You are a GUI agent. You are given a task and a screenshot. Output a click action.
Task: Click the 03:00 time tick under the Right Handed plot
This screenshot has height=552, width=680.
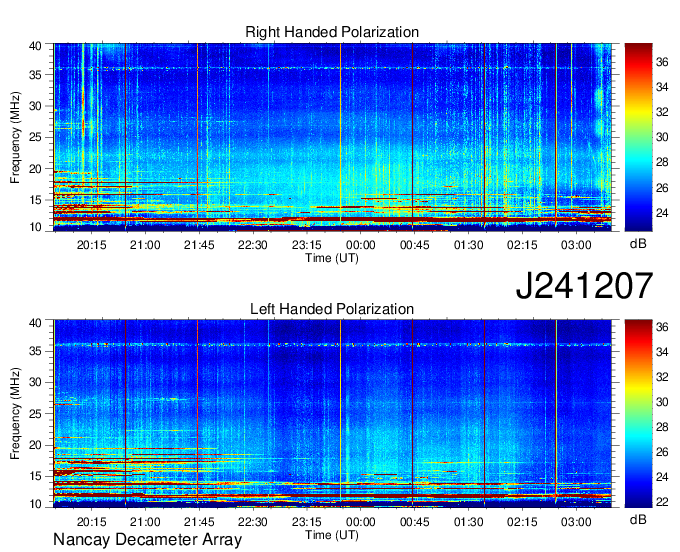click(576, 245)
